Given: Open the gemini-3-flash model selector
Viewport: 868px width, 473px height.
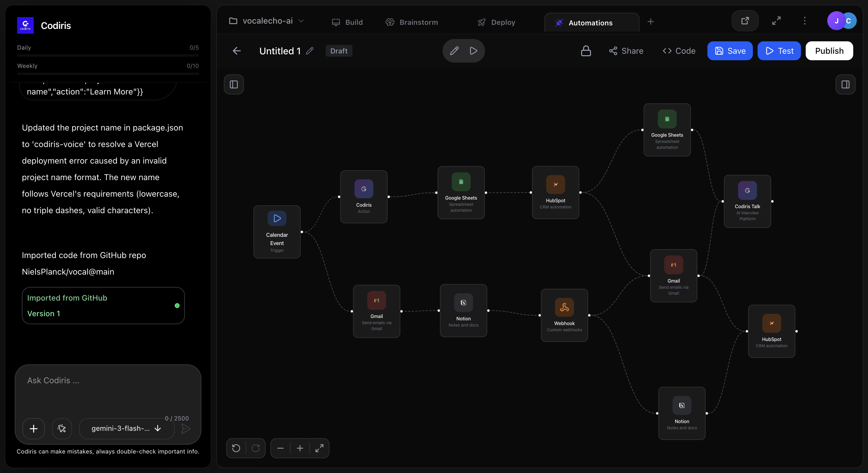Looking at the screenshot, I should coord(126,428).
